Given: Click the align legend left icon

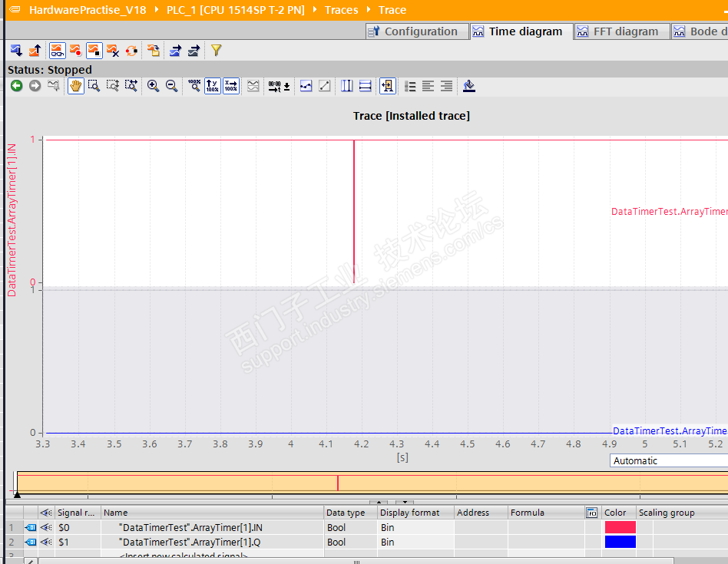Looking at the screenshot, I should (428, 86).
